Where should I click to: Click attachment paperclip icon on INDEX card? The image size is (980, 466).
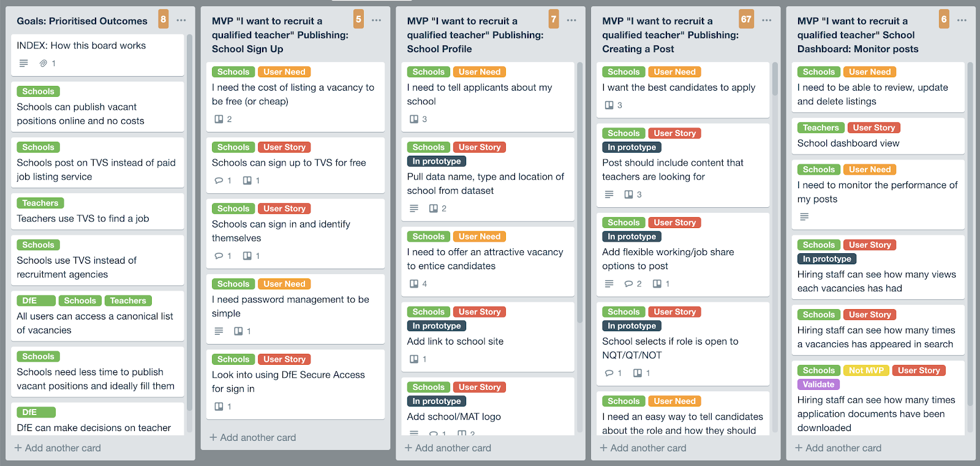43,63
